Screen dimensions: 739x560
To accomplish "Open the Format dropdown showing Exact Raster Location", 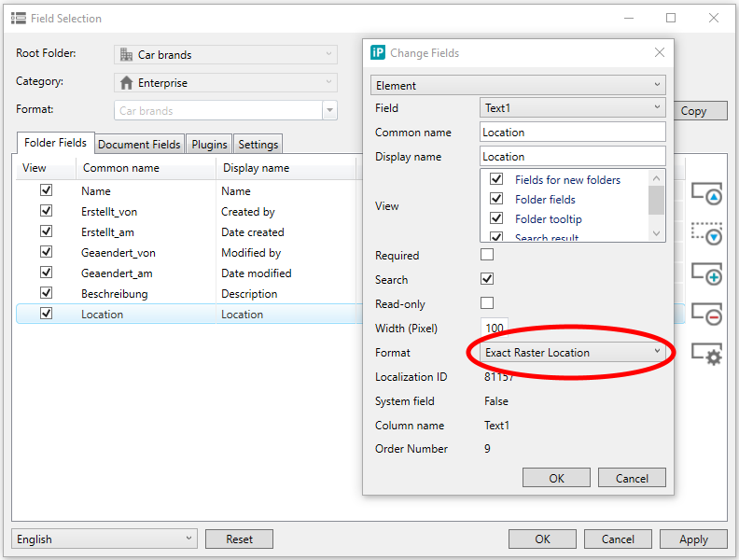I will pyautogui.click(x=573, y=352).
